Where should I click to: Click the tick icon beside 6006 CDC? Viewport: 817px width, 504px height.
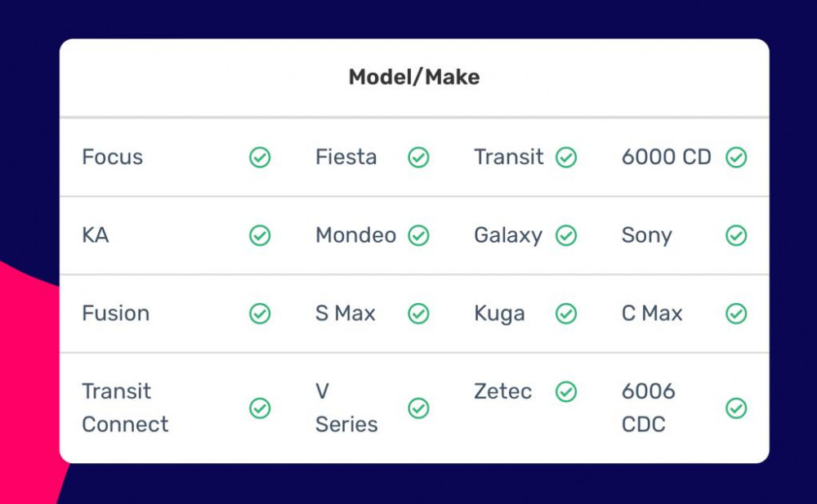pos(736,408)
